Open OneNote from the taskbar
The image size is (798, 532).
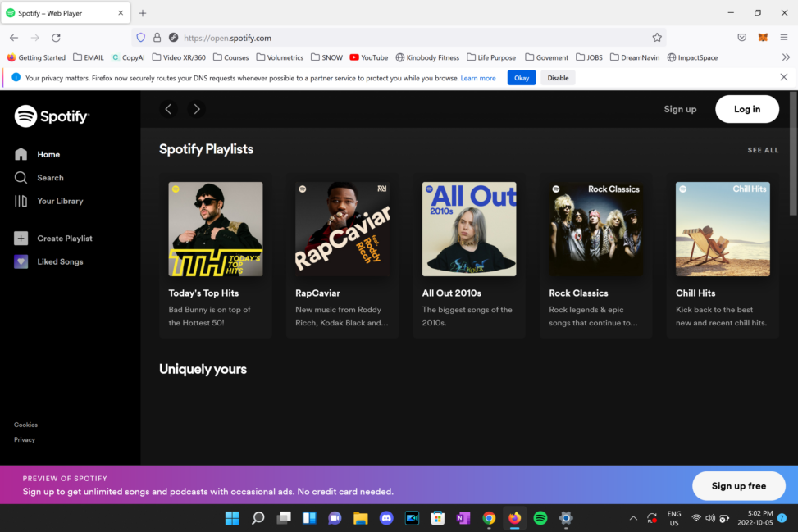coord(463,518)
